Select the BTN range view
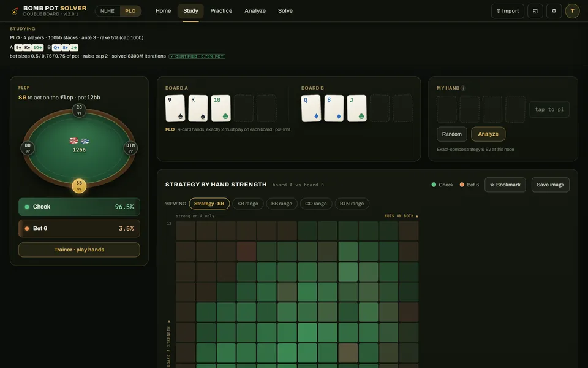This screenshot has height=368, width=588. click(352, 204)
